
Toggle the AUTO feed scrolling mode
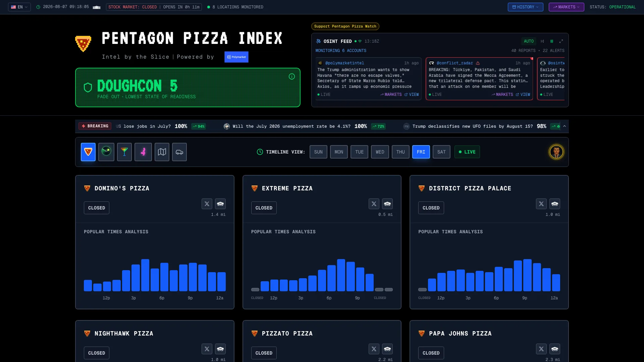(x=529, y=41)
